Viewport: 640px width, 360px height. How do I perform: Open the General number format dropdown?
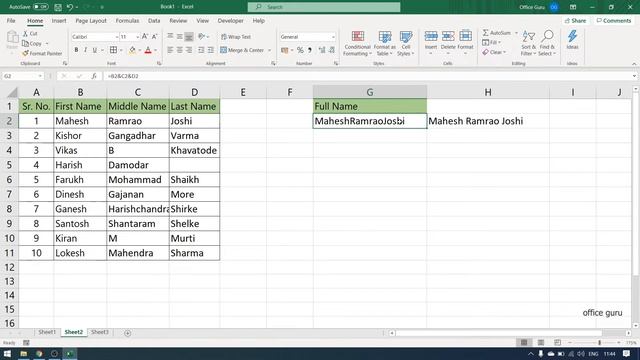pos(333,37)
